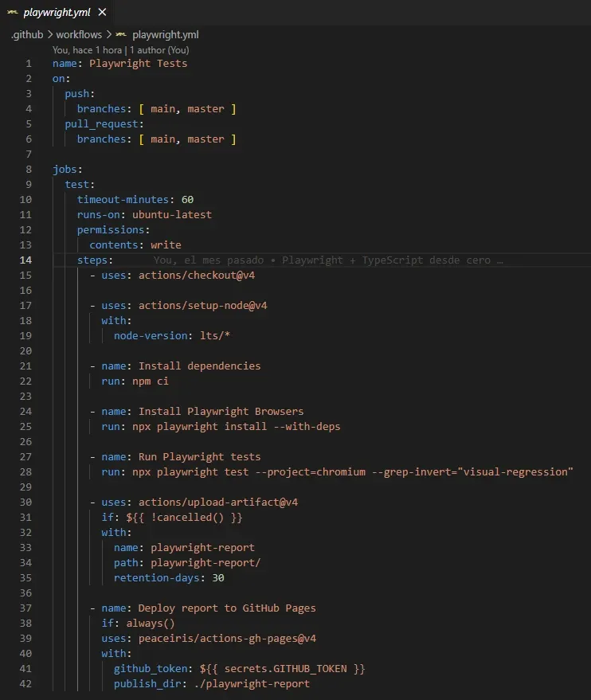Click 'actions/upload-artifact@v4' on line 30
The width and height of the screenshot is (591, 700).
(x=217, y=503)
